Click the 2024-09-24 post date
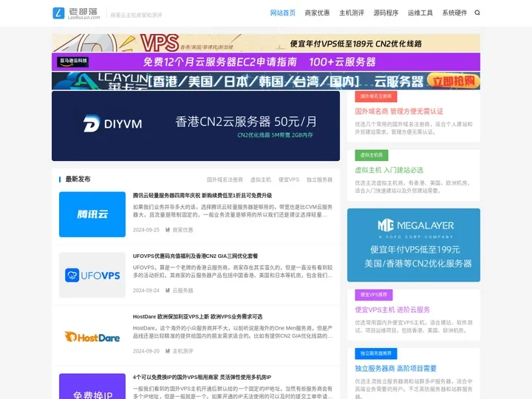The height and width of the screenshot is (399, 532). coord(146,290)
